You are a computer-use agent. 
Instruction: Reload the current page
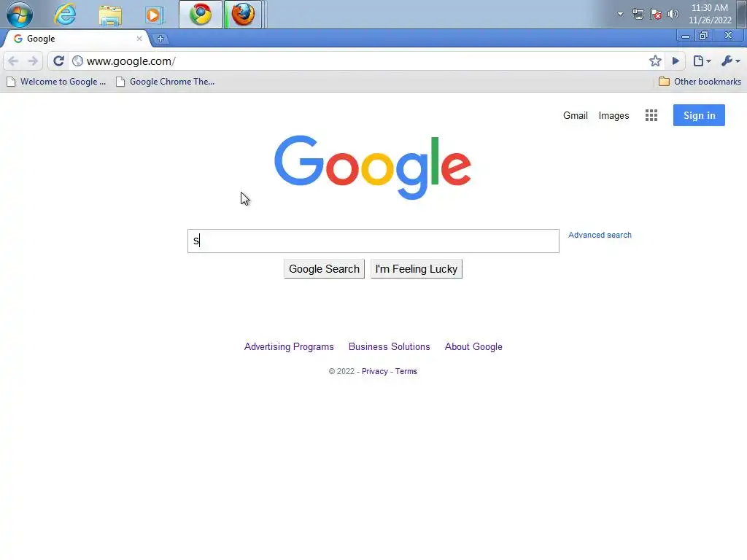pyautogui.click(x=58, y=61)
